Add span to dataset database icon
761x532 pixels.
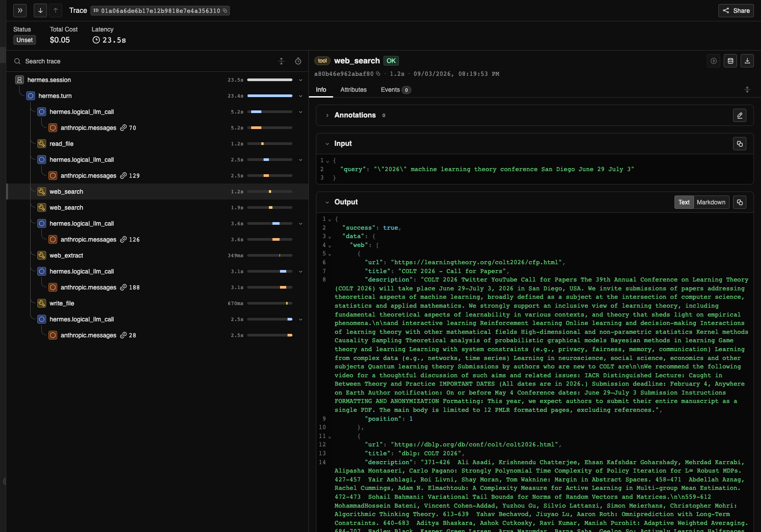pos(730,61)
